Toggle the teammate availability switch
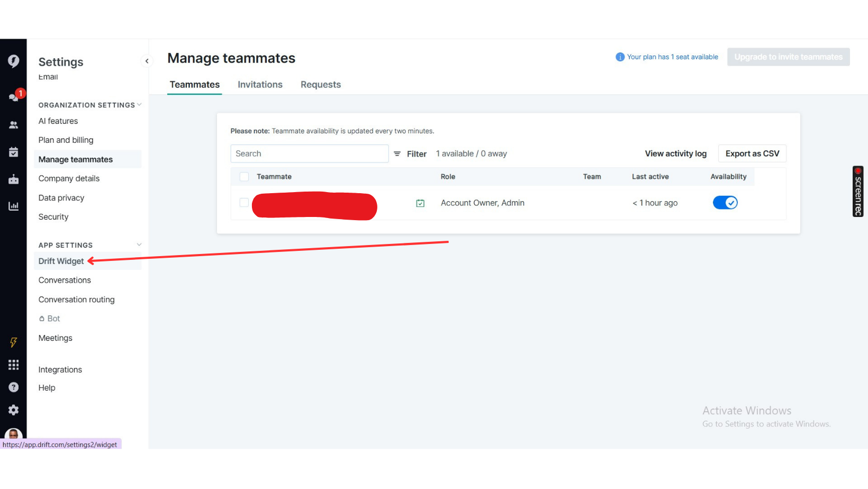Image resolution: width=868 pixels, height=489 pixels. click(725, 203)
